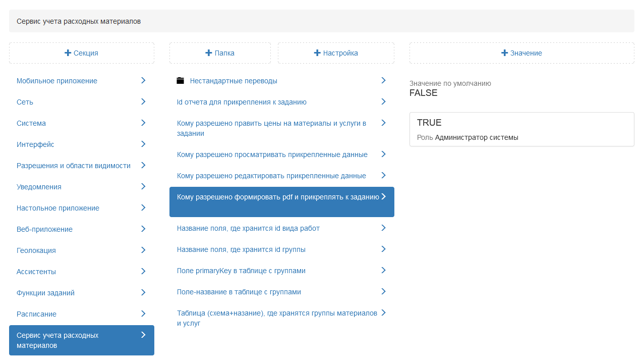Click the plus icon on Папка button

209,53
